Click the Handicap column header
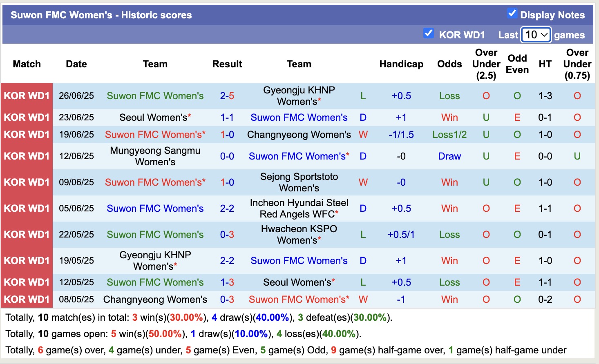The width and height of the screenshot is (599, 364). click(x=401, y=64)
